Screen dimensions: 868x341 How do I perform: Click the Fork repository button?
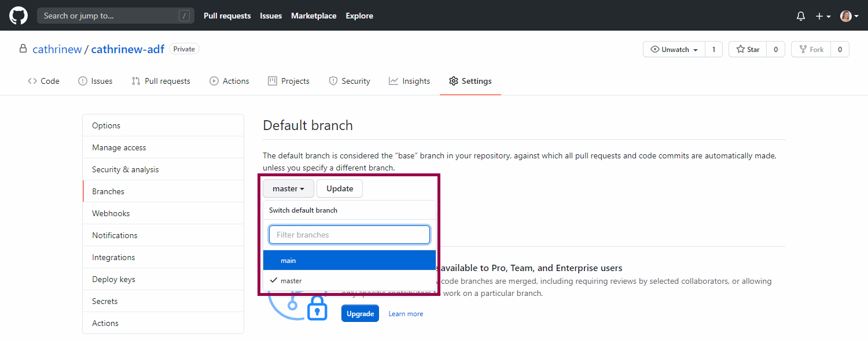811,50
